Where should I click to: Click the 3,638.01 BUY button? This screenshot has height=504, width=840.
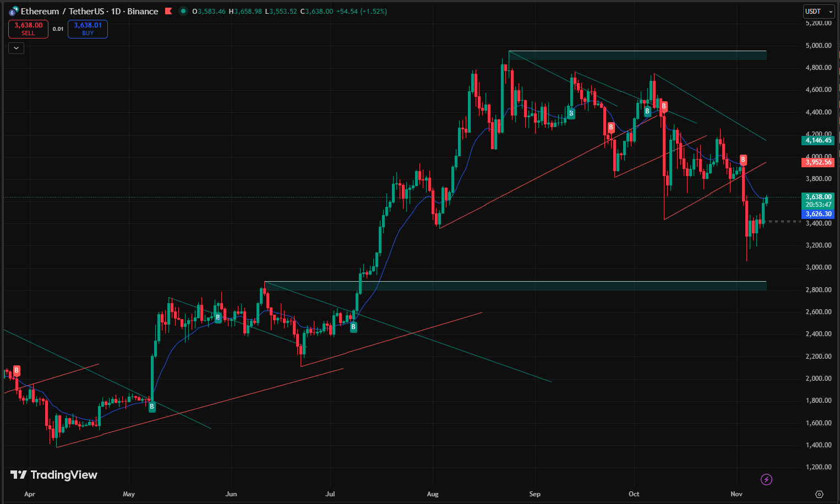(x=88, y=29)
